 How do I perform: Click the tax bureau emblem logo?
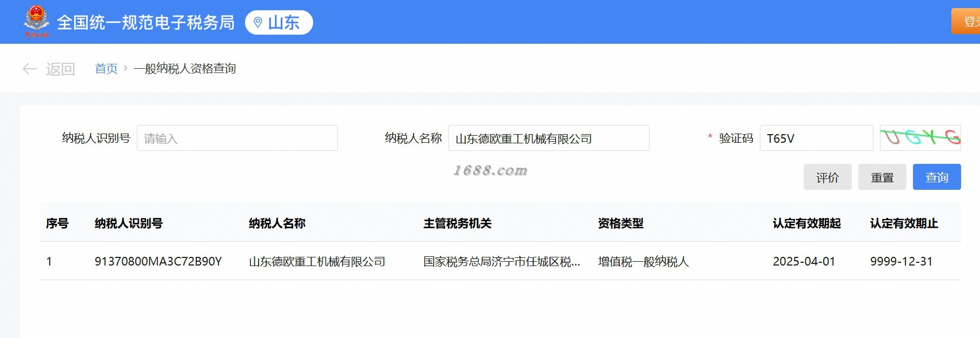[36, 22]
